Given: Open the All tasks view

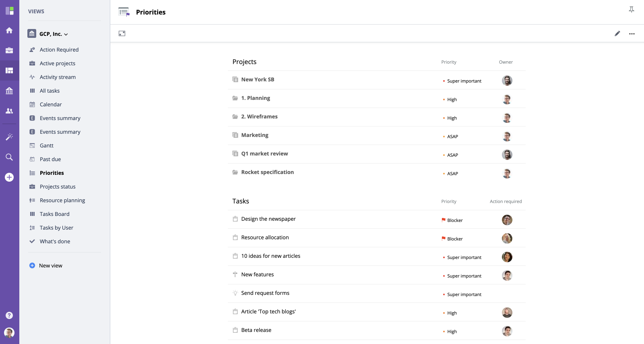Looking at the screenshot, I should point(50,91).
